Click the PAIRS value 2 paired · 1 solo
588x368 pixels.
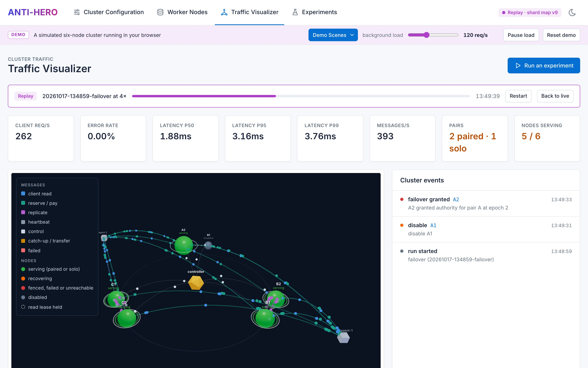(x=473, y=142)
